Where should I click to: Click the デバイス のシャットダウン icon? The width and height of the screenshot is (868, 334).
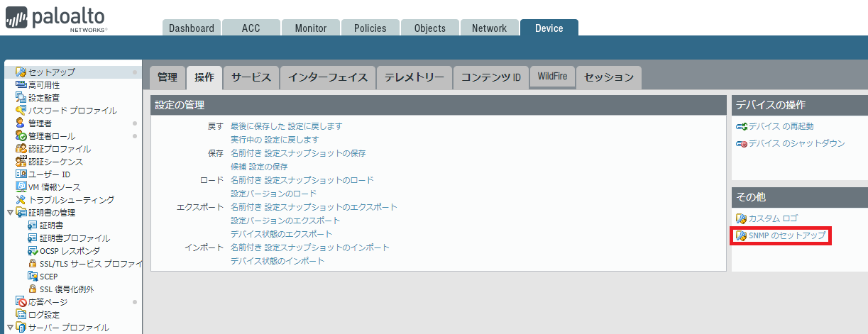tap(742, 144)
